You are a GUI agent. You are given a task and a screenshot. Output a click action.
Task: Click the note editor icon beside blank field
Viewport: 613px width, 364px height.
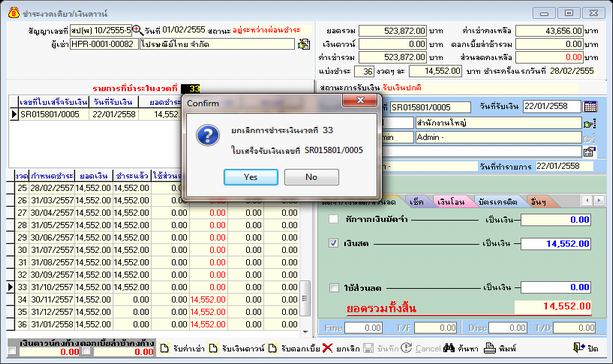coord(590,151)
